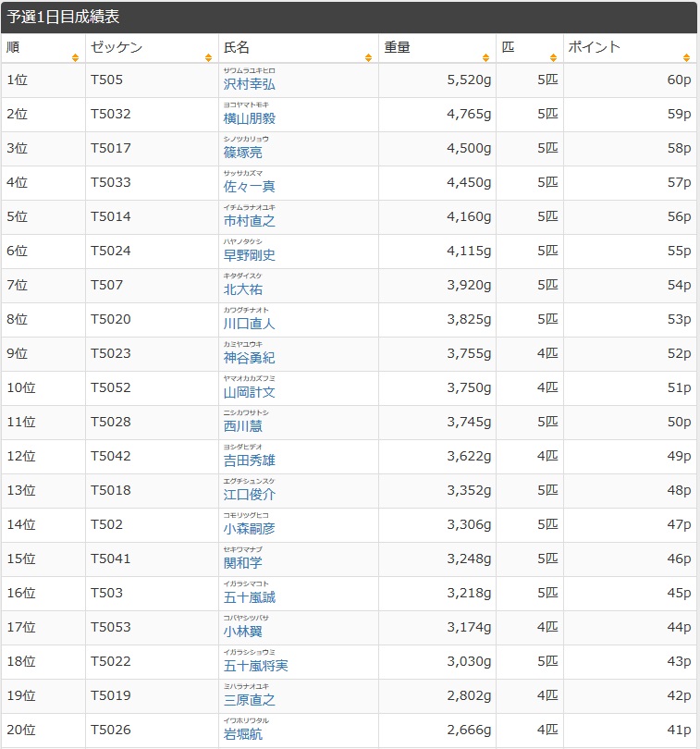The width and height of the screenshot is (700, 749).
Task: Open angler profile 三原直之
Action: coord(250,700)
